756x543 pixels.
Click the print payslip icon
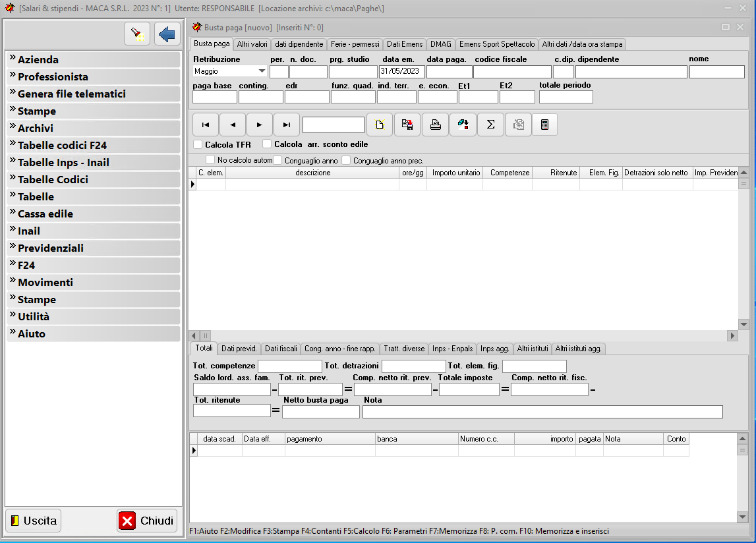click(x=435, y=125)
